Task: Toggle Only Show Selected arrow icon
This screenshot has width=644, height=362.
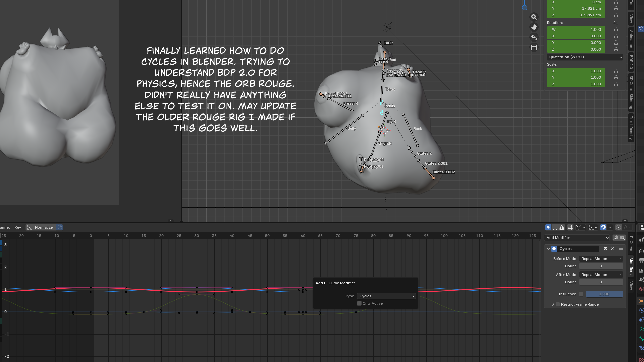Action: 548,227
